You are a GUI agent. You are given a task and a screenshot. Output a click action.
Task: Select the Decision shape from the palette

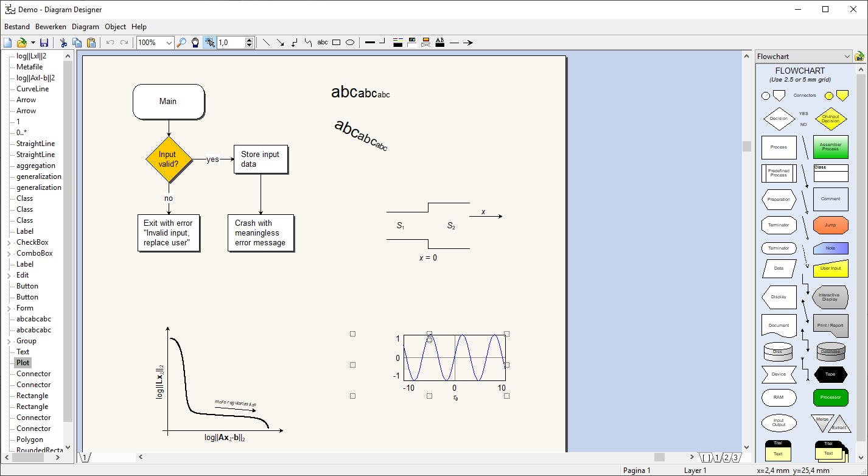tap(779, 118)
